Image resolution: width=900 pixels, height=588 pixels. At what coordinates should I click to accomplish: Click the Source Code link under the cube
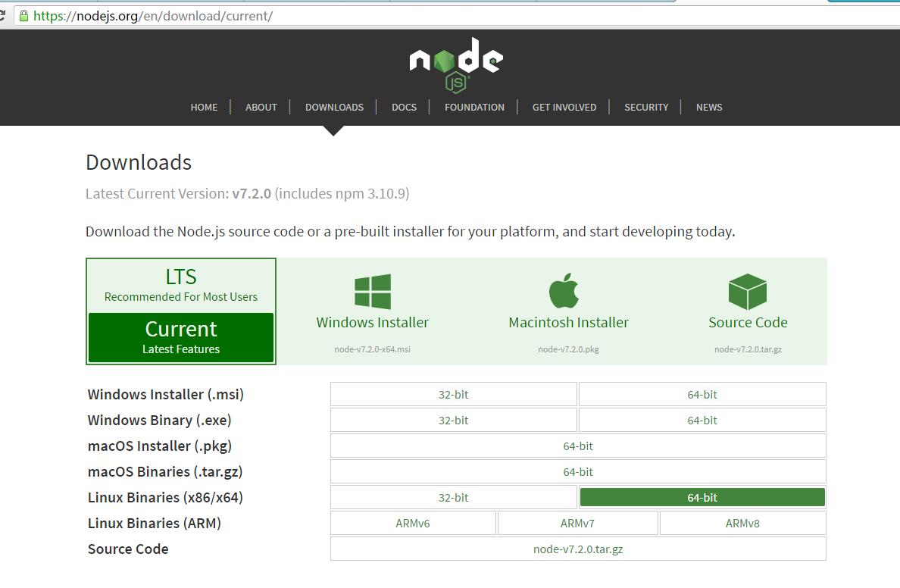[x=748, y=323]
